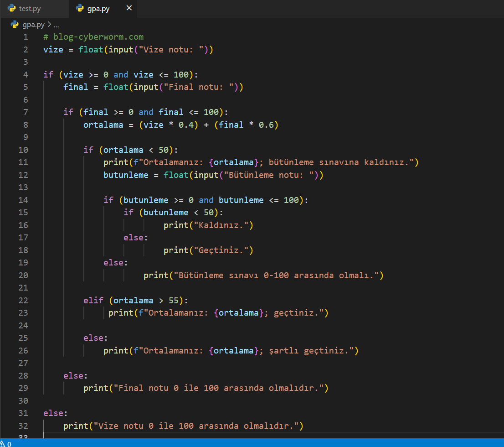Click the Python file icon in breadcrumb

[x=15, y=25]
